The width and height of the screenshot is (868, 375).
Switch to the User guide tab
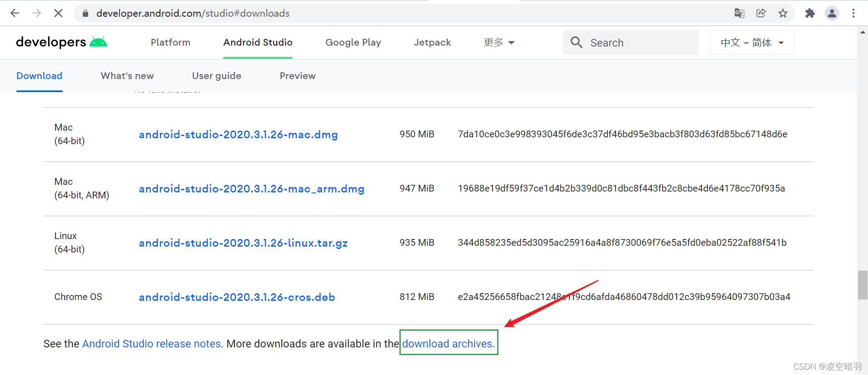[217, 76]
